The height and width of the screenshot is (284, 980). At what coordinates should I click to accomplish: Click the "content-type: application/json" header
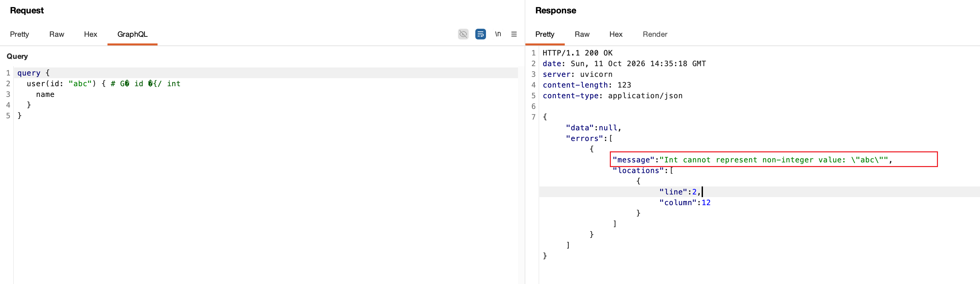[x=612, y=96]
